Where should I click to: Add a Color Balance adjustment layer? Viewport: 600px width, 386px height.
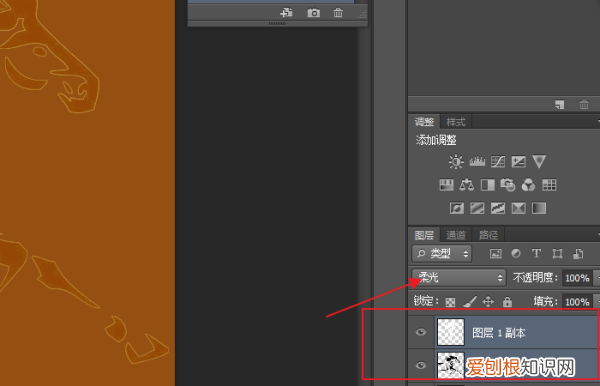pos(466,185)
